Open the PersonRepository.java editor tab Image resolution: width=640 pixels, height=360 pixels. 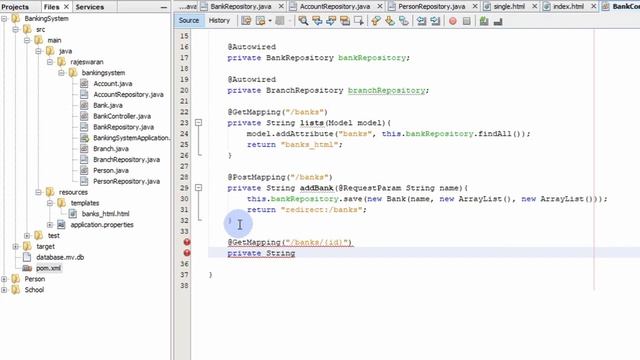431,7
